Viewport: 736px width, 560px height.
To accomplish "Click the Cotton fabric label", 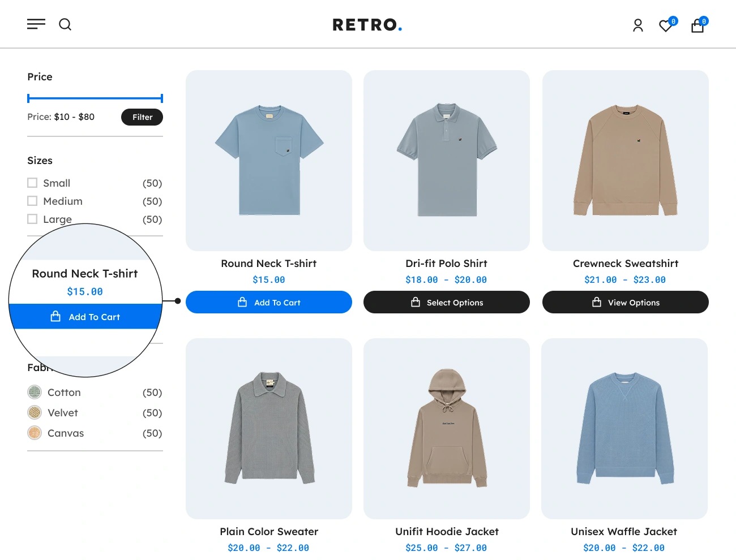I will (x=64, y=393).
